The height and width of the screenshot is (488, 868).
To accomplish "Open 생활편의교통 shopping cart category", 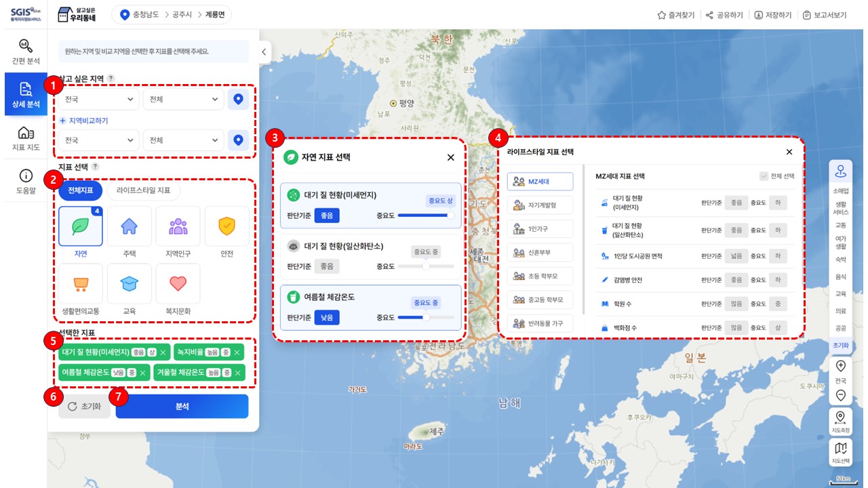I will 81,285.
